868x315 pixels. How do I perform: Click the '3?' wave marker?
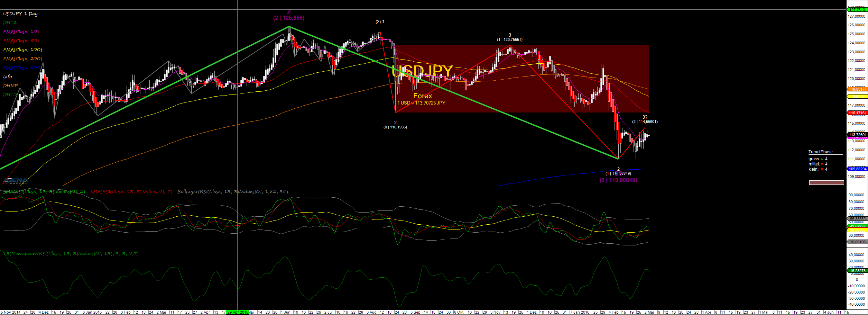point(645,117)
